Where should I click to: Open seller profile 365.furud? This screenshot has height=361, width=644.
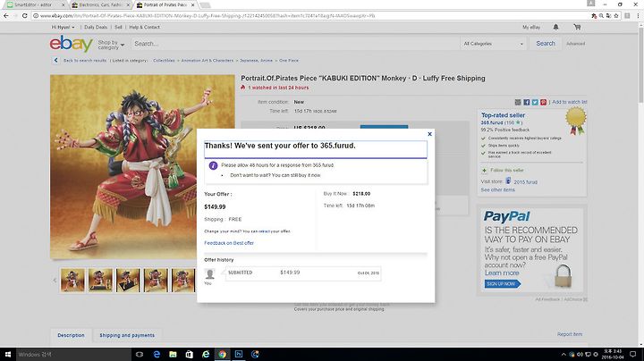[492, 122]
